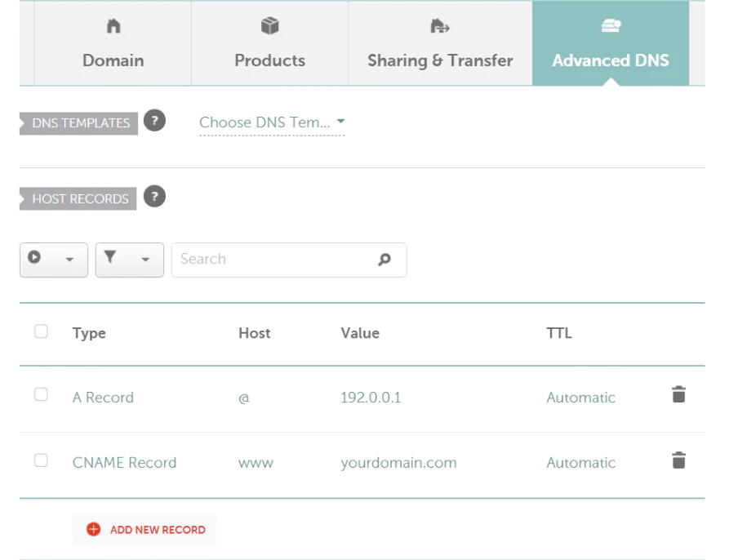Click the 192.0.0.1 record value
729x560 pixels.
[371, 398]
